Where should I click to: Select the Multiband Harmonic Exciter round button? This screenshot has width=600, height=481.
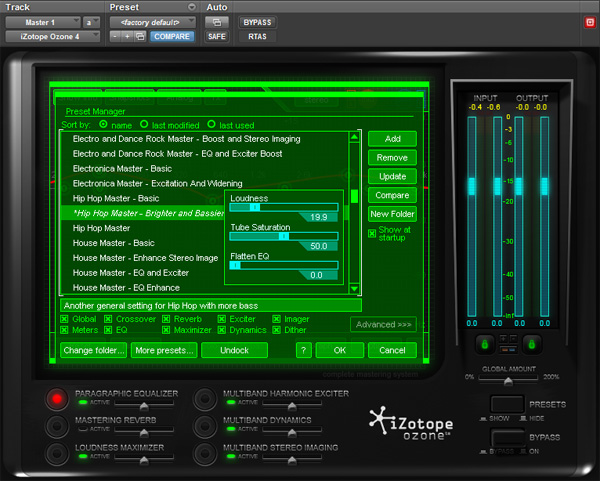[205, 399]
